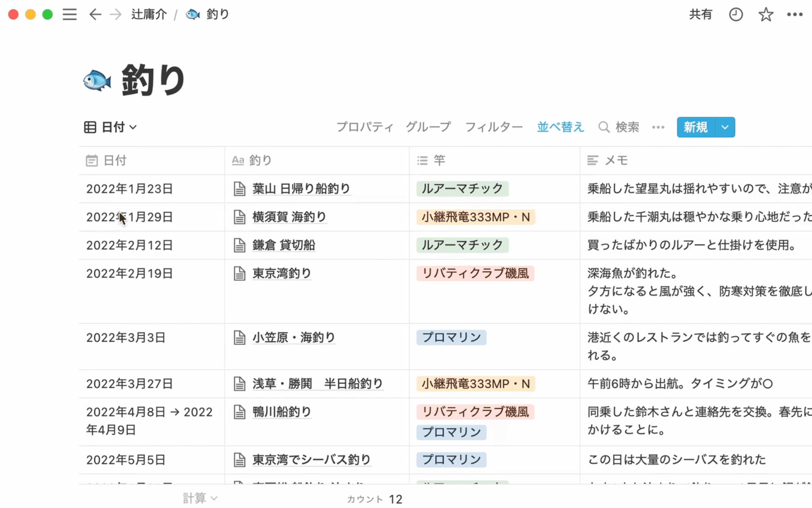Viewport: 812px width, 508px height.
Task: Expand the 計算 calculate dropdown
Action: 200,498
